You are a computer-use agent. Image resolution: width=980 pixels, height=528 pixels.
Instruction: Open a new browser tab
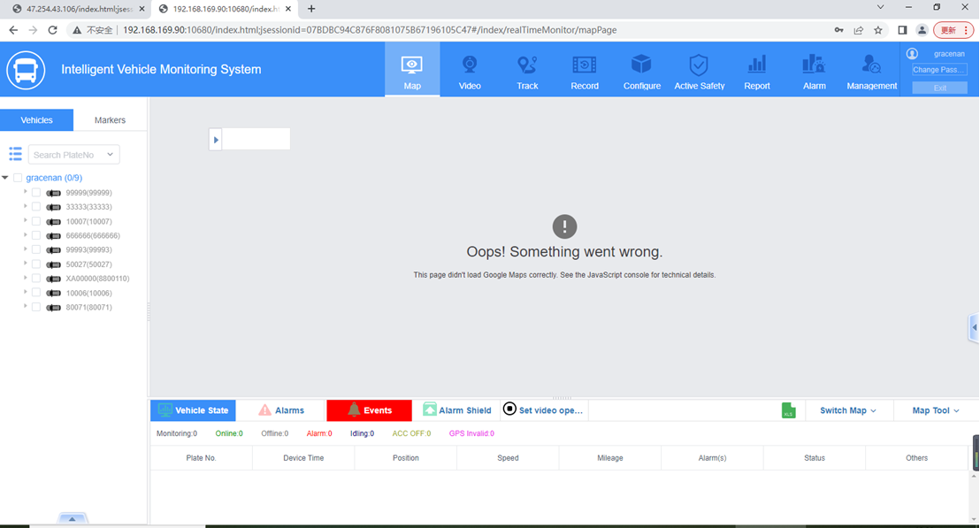[x=311, y=9]
